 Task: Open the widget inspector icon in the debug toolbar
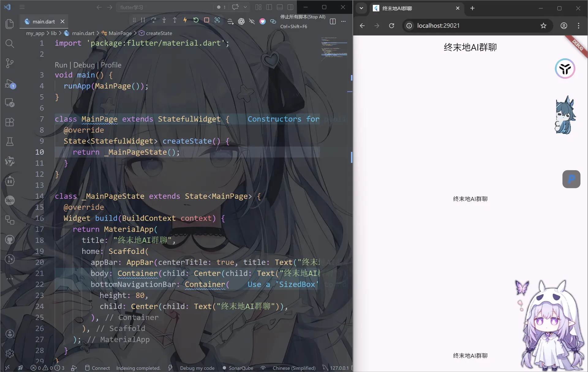click(x=217, y=20)
